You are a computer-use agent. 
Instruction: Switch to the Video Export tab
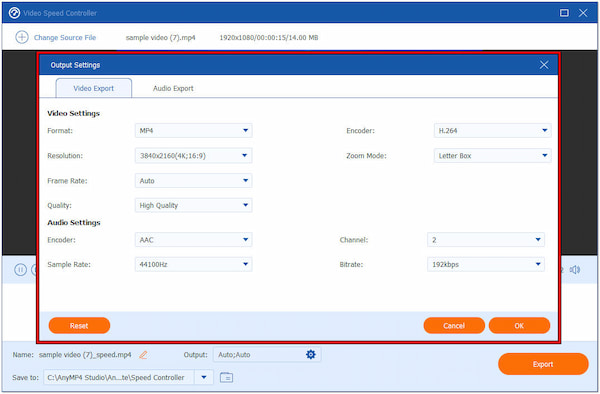94,88
